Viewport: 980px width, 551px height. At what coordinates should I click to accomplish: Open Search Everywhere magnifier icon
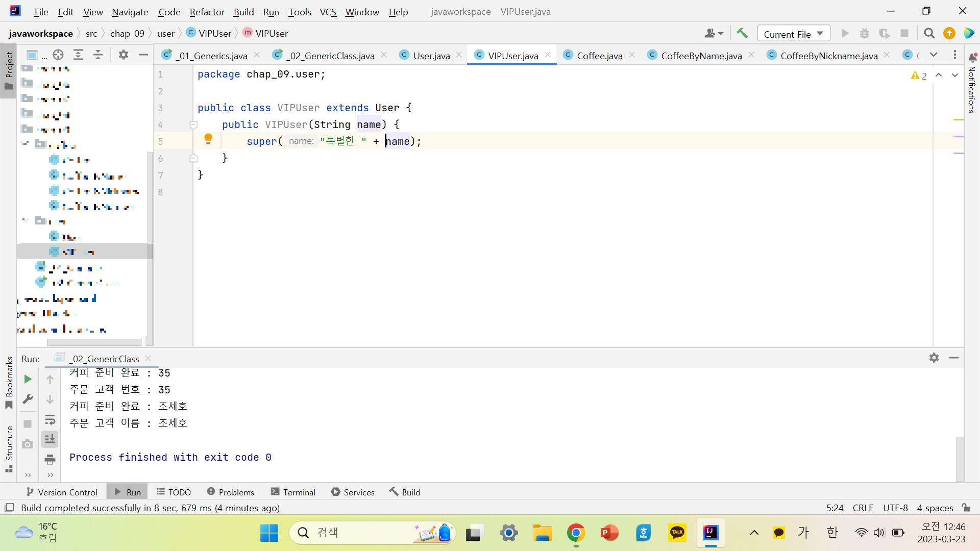coord(929,34)
